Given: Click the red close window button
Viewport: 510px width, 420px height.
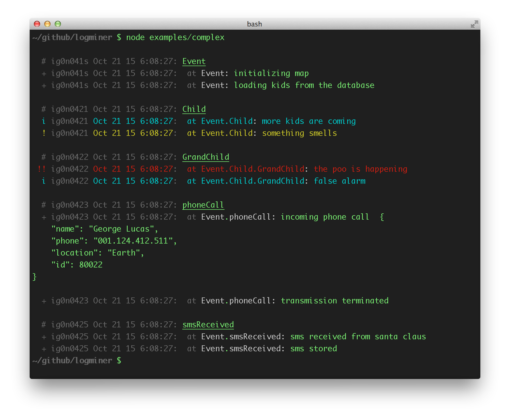Looking at the screenshot, I should [x=37, y=24].
